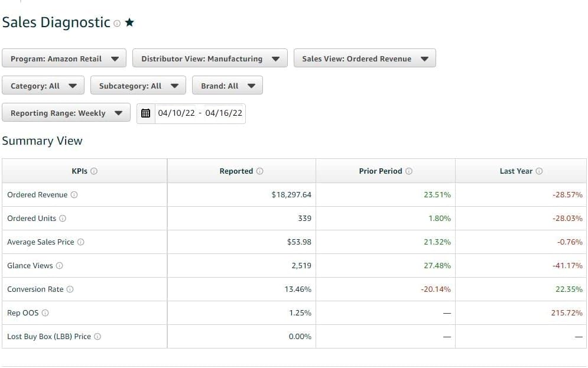Expand Distributor View: Manufacturing dropdown
The width and height of the screenshot is (588, 368).
coord(210,58)
